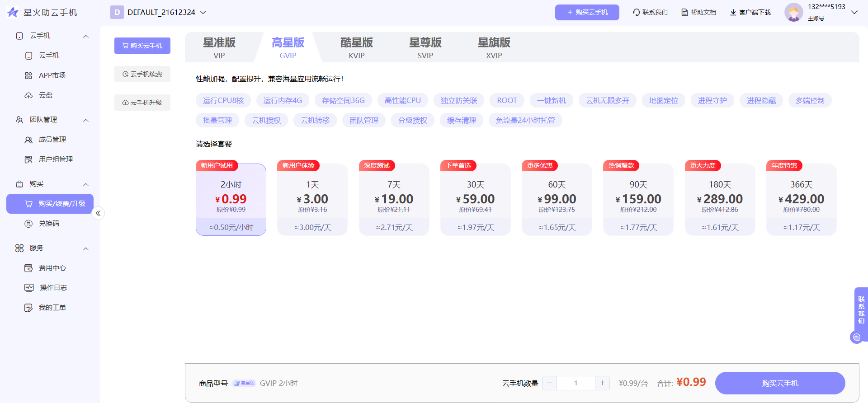The height and width of the screenshot is (403, 868).
Task: Open the chat bubble support icon
Action: 856,337
